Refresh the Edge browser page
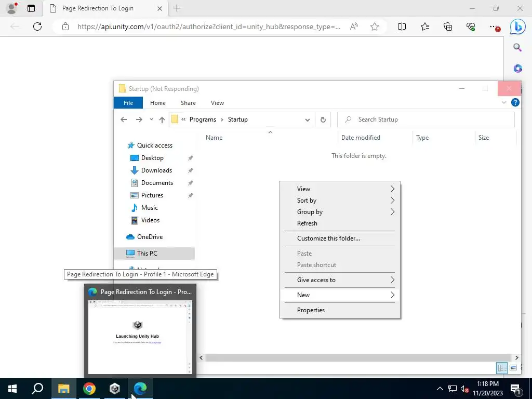 point(37,26)
